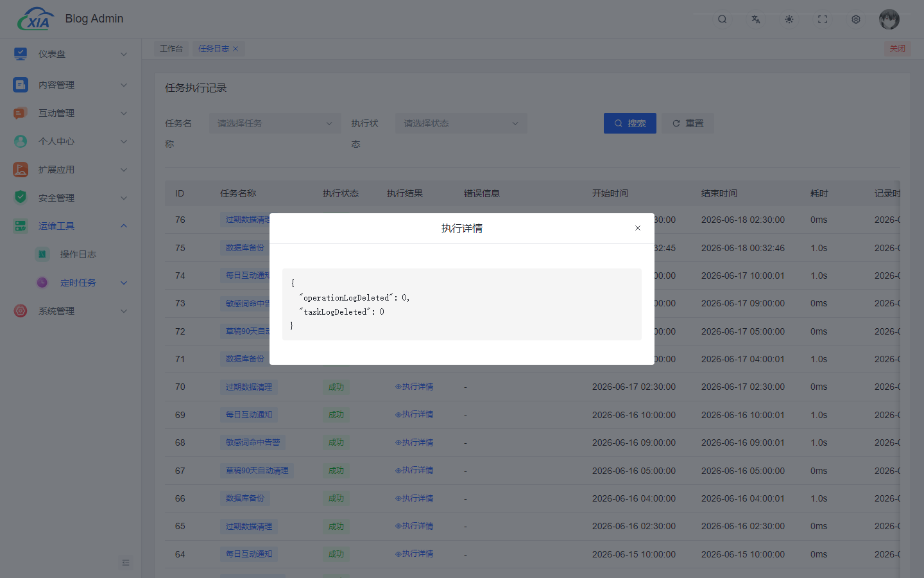Open 执行详情 link for row 64
Screen dimensions: 924x578
point(414,554)
